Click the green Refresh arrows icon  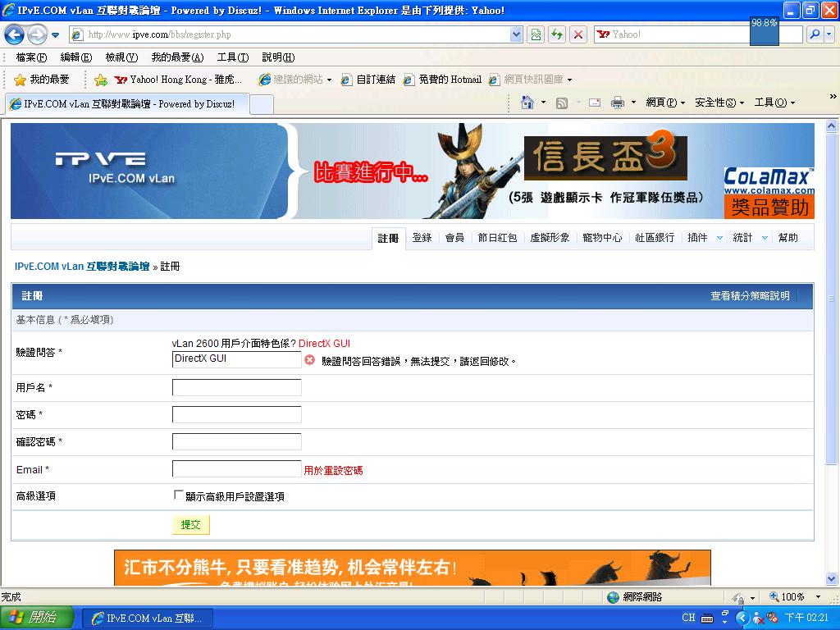click(557, 34)
